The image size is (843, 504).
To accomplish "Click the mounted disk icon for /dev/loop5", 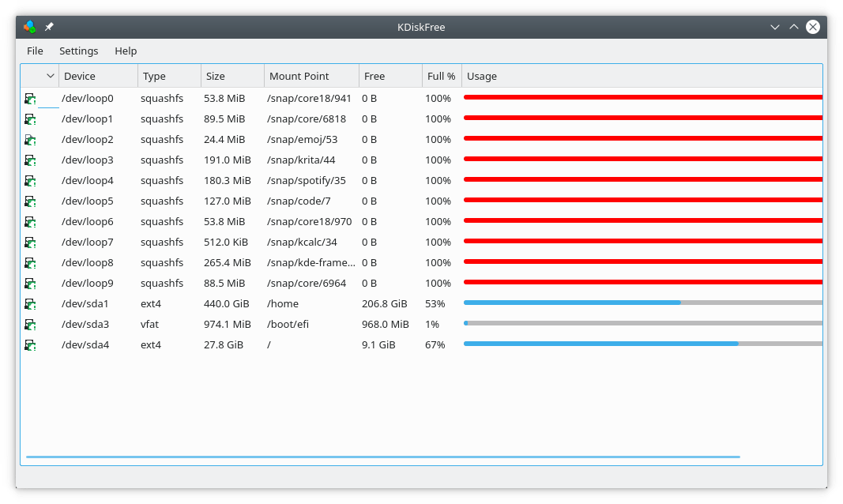I will point(30,201).
